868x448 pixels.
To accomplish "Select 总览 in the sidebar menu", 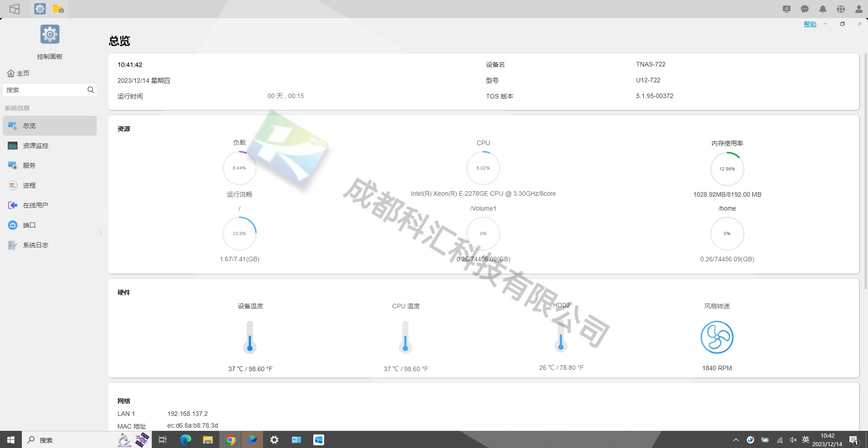I will [50, 126].
